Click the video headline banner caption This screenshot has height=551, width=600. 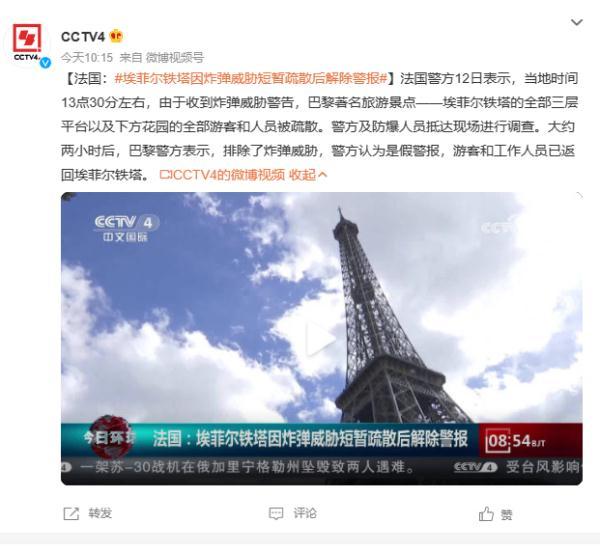(x=310, y=439)
